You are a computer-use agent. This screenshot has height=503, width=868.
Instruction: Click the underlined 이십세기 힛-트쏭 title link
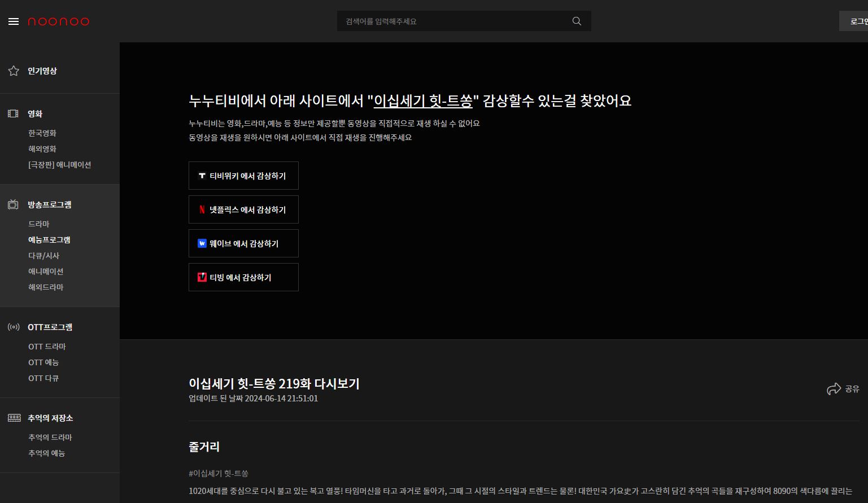423,100
